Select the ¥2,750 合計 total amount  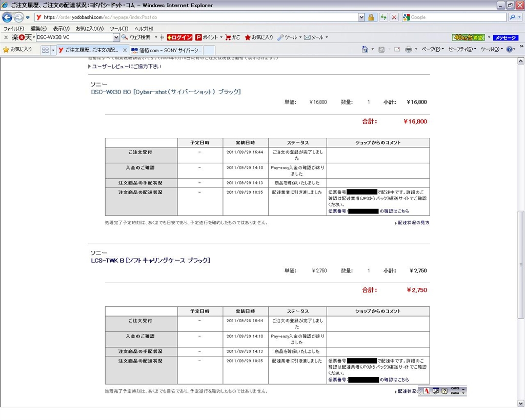[x=417, y=290]
